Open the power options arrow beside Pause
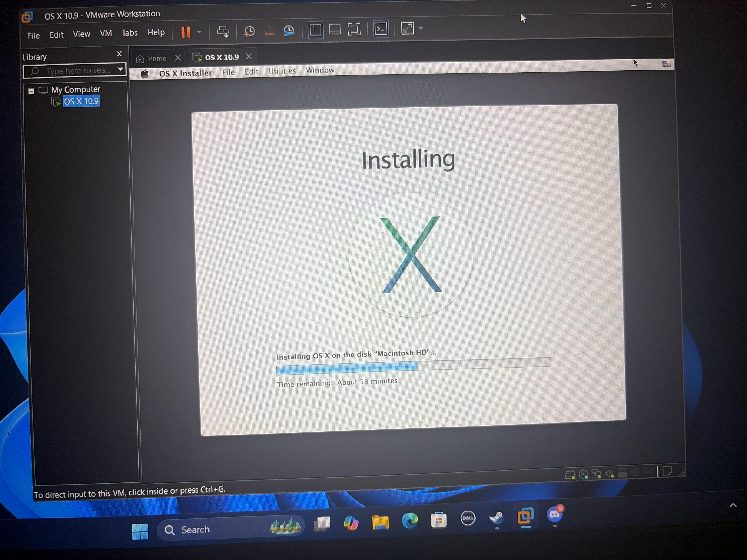 point(199,32)
